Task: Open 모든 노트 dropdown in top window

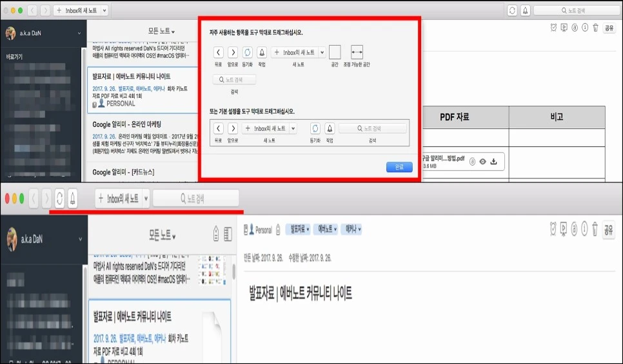Action: tap(161, 31)
